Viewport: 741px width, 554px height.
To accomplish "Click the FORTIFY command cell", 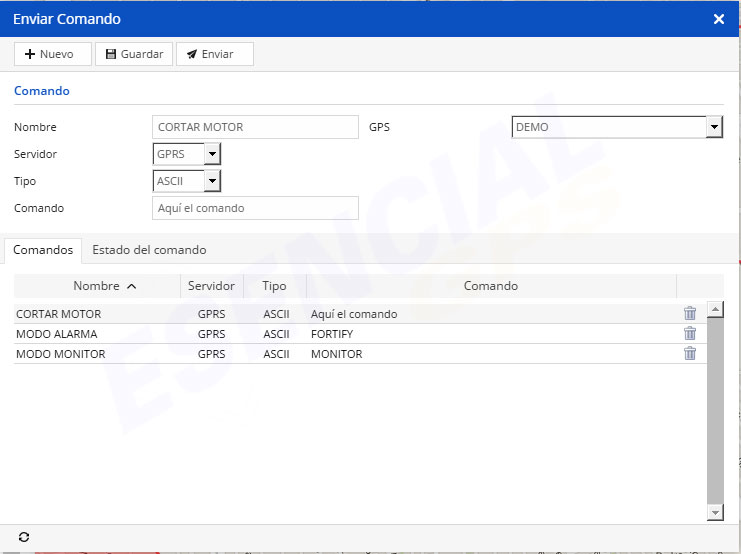I will (x=332, y=334).
